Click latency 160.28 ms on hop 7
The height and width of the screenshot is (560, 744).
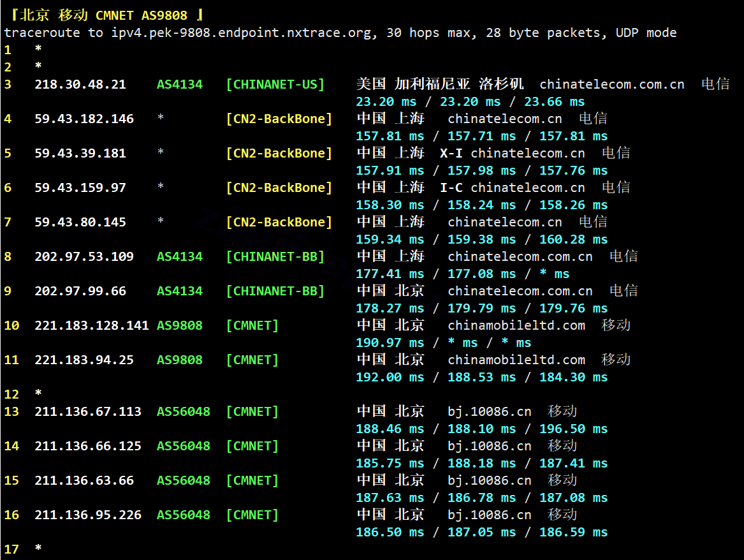click(573, 240)
